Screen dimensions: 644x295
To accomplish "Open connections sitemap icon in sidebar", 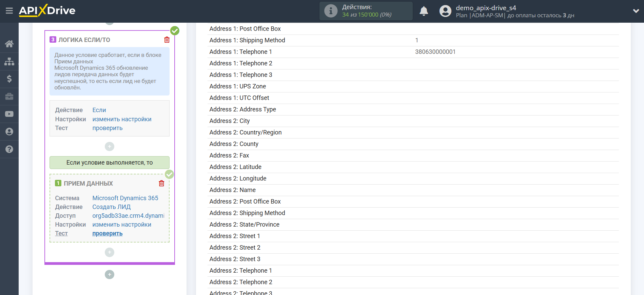I will click(x=9, y=61).
